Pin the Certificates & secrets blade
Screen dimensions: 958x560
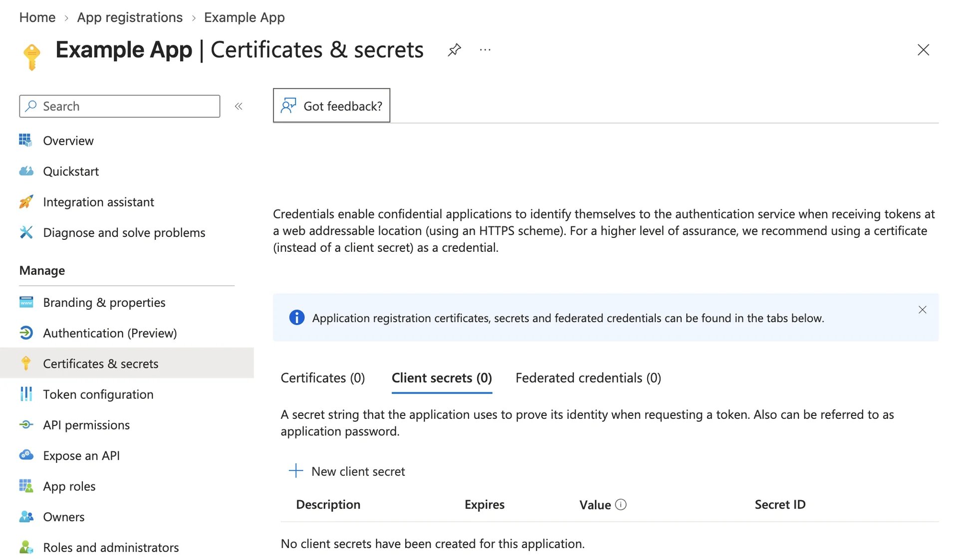[x=454, y=50]
